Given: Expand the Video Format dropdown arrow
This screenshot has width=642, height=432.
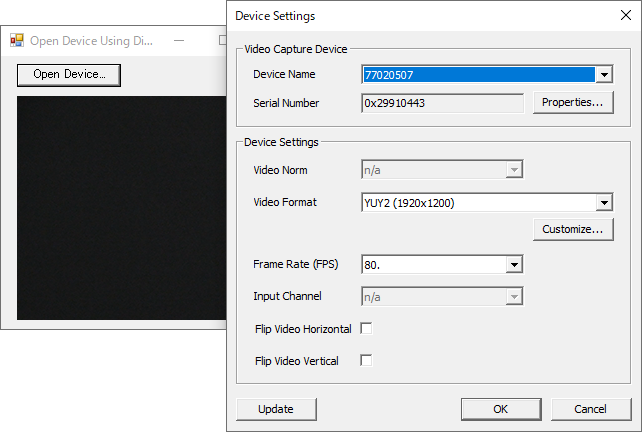Looking at the screenshot, I should tap(604, 202).
